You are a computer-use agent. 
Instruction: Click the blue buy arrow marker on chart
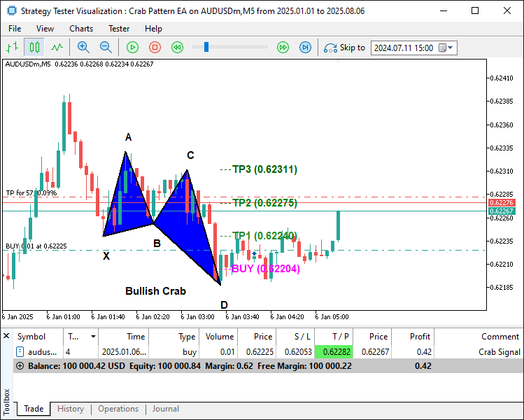click(255, 254)
